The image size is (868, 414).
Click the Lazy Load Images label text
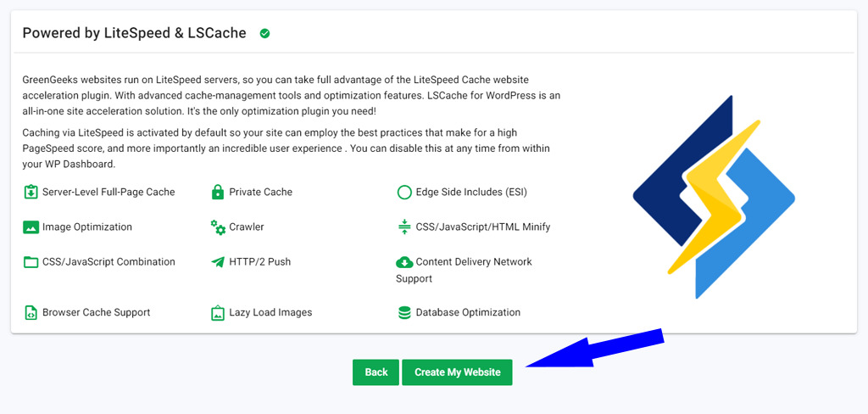tap(270, 312)
